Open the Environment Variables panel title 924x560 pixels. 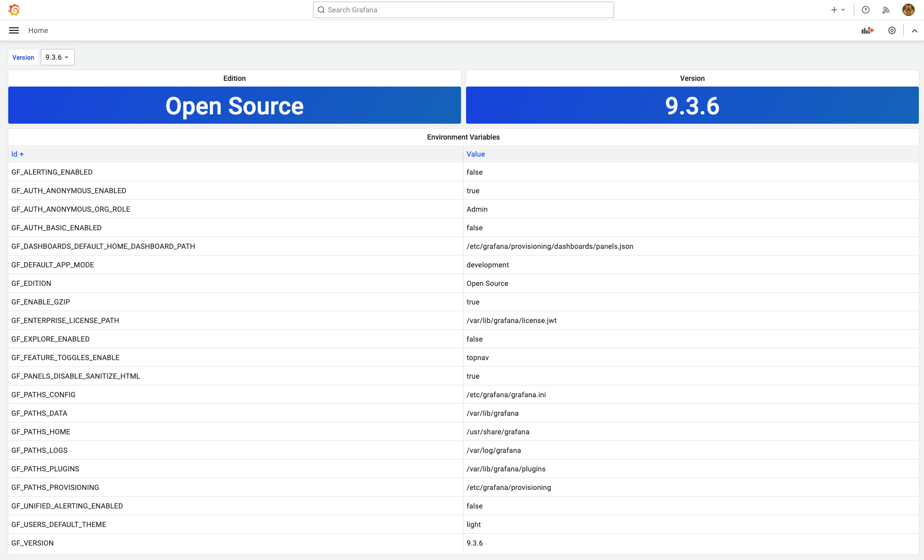coord(463,137)
